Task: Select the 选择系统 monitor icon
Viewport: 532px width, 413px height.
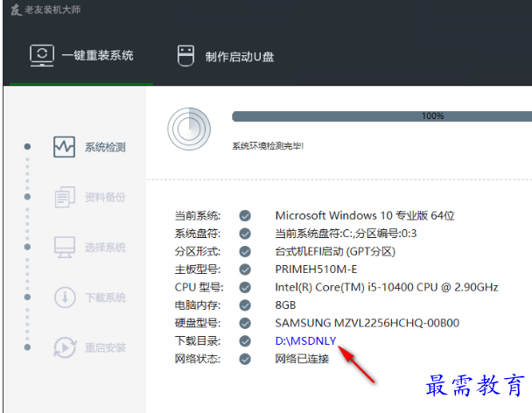Action: pos(65,247)
